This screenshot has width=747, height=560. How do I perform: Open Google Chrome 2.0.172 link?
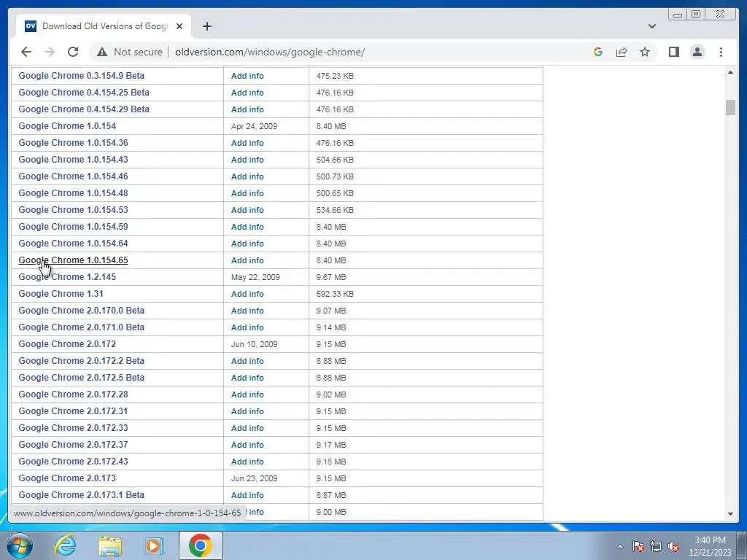click(67, 344)
